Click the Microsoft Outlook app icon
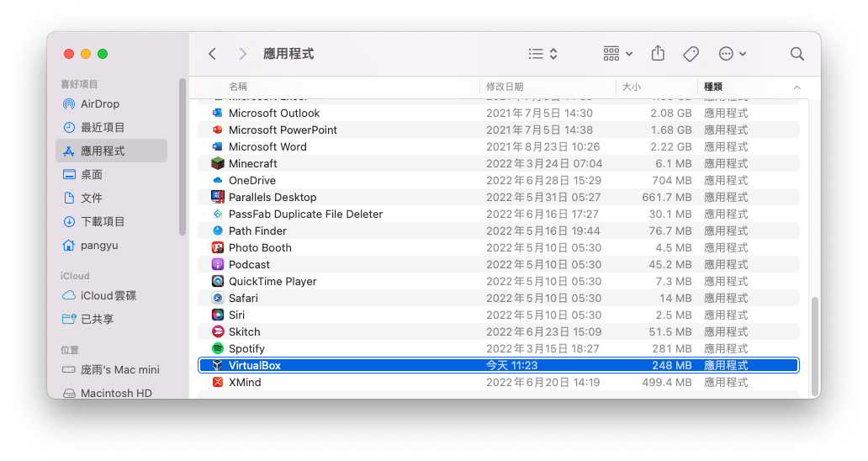This screenshot has width=868, height=461. [x=218, y=113]
